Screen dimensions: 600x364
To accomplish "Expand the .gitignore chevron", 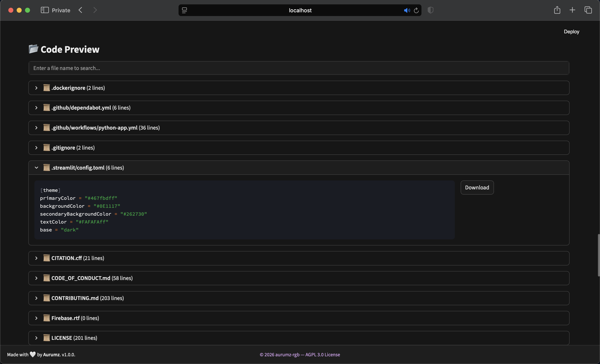I will pyautogui.click(x=36, y=148).
